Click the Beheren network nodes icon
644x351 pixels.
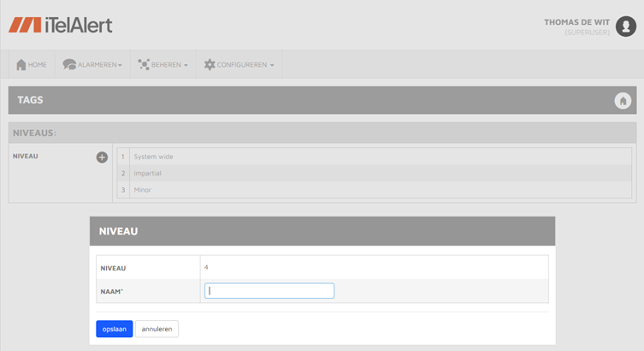(144, 64)
